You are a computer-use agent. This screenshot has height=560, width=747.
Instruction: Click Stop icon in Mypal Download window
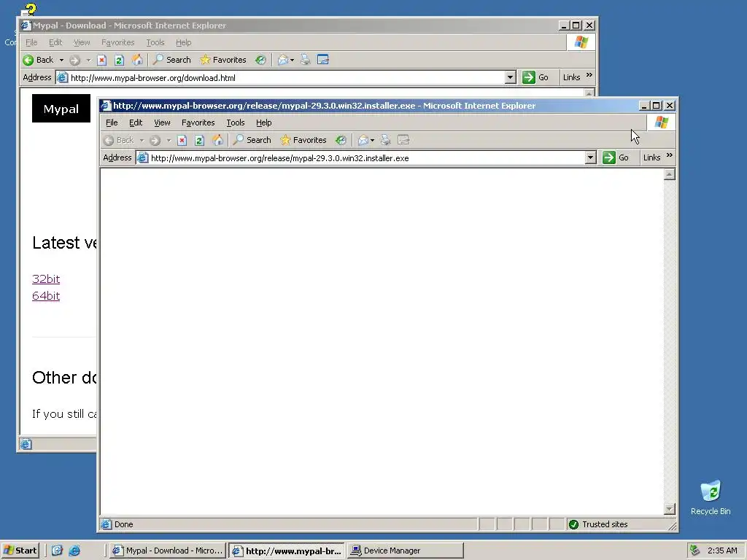pyautogui.click(x=101, y=60)
